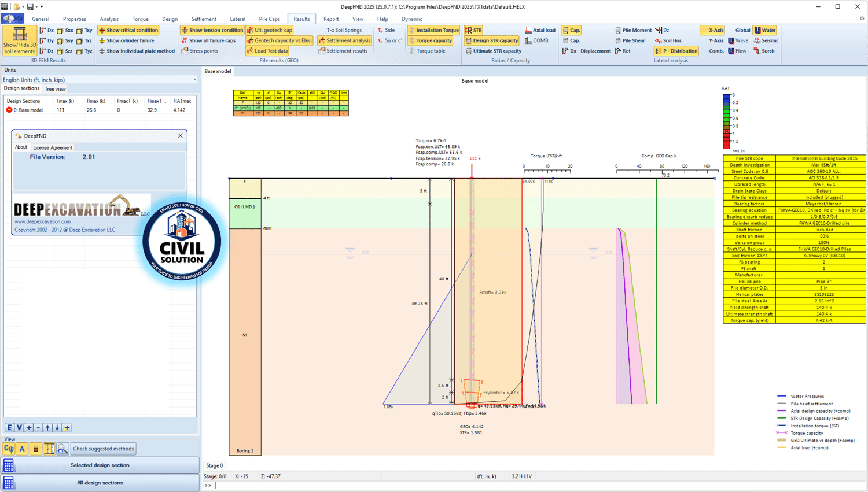Open the General ribbon tab
The height and width of the screenshot is (492, 868).
tap(41, 19)
